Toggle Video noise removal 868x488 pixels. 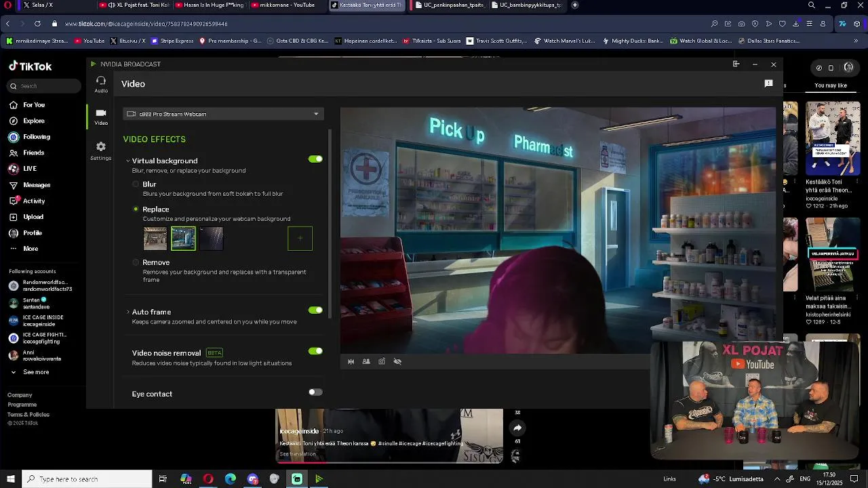[x=315, y=351]
